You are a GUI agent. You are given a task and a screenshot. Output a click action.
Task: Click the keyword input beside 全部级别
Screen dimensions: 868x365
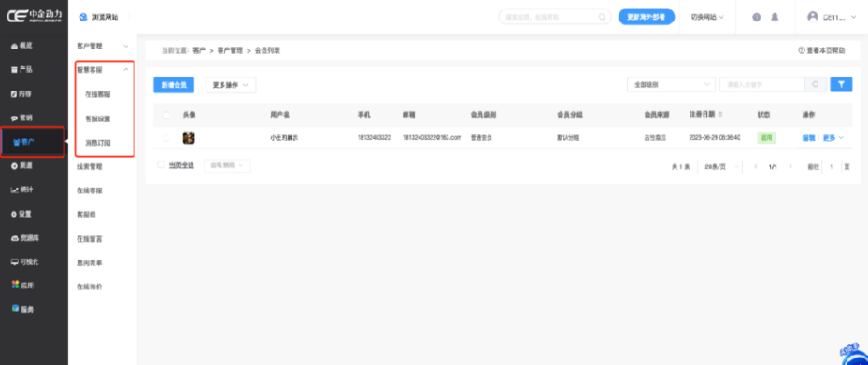click(x=762, y=85)
